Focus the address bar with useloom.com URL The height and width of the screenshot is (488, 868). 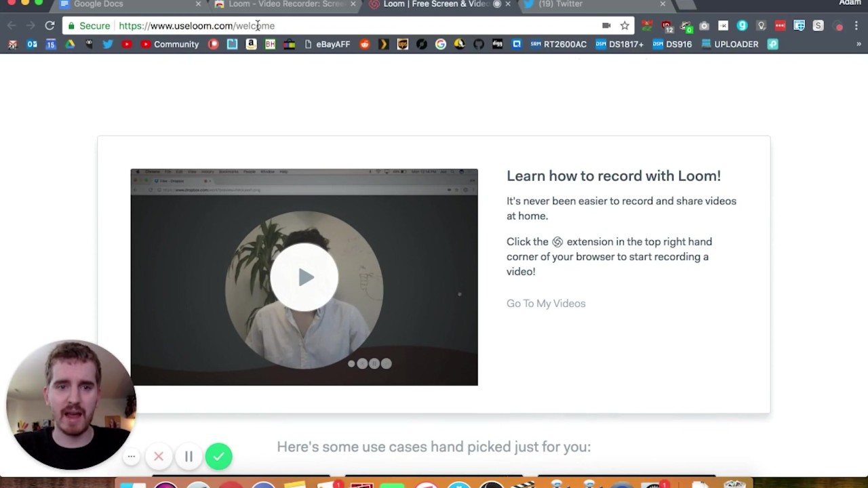[349, 26]
